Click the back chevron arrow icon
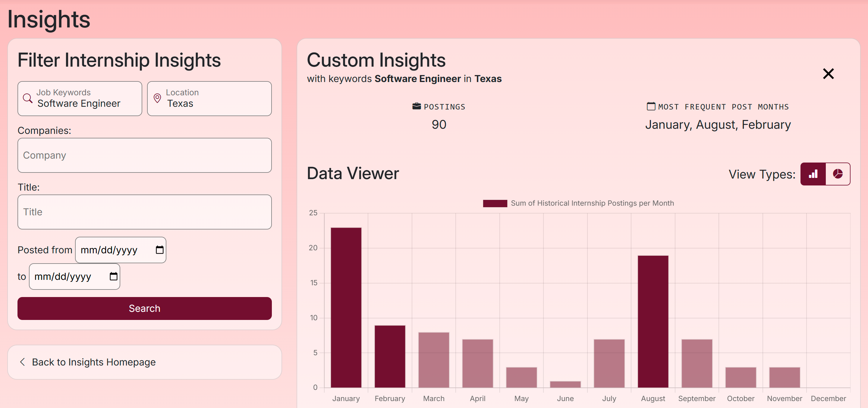Screen dimensions: 868x408 point(23,362)
